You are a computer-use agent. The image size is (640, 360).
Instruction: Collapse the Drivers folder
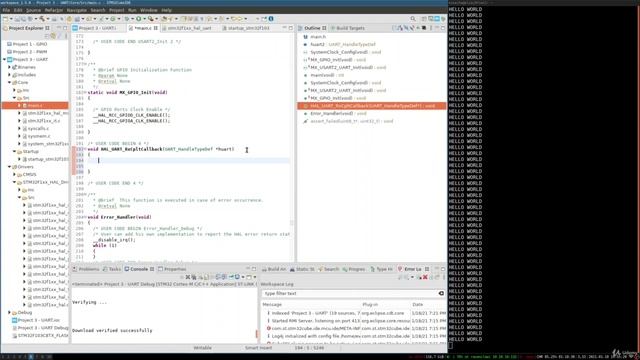tap(9, 167)
